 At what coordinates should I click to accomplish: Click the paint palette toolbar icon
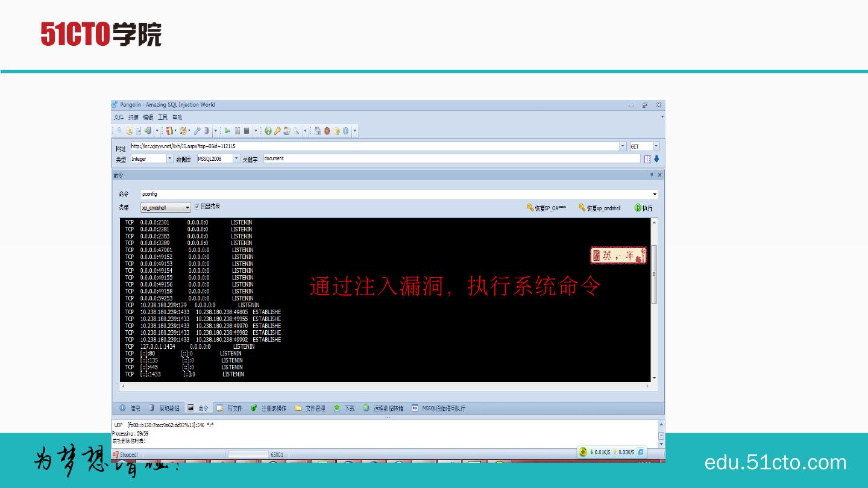point(183,131)
